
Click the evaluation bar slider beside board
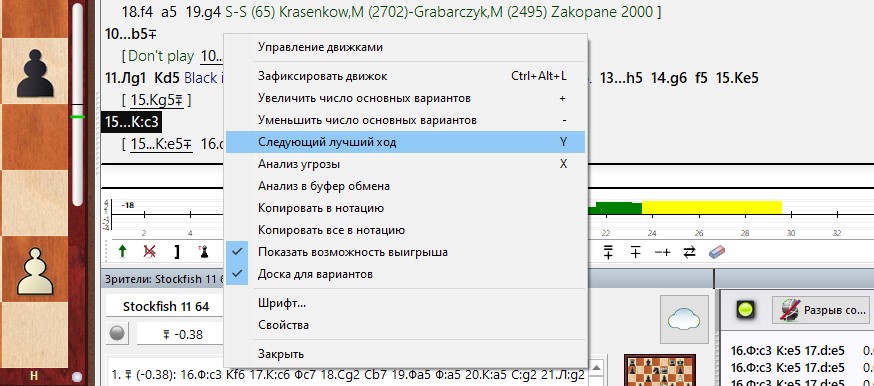click(78, 106)
